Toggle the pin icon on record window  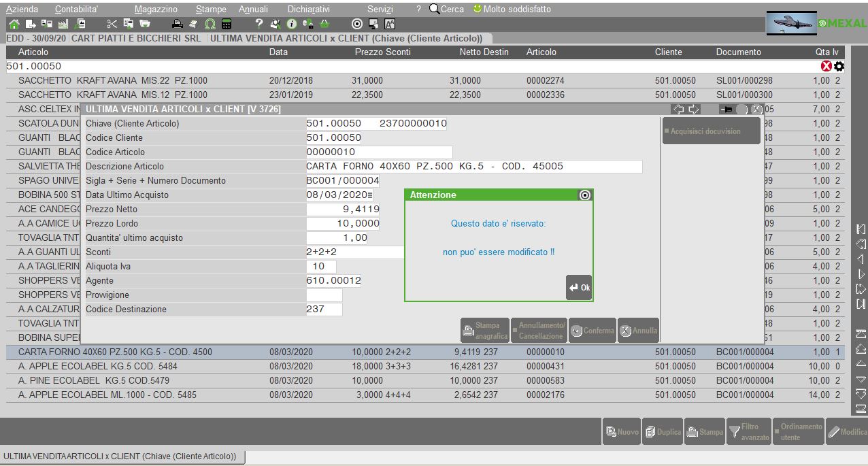pyautogui.click(x=726, y=110)
